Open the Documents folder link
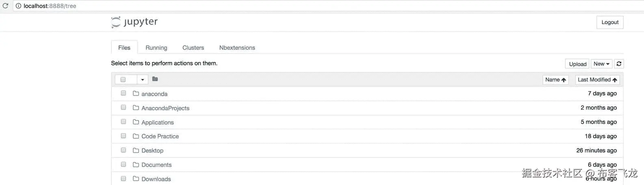The height and width of the screenshot is (185, 644). pos(156,165)
